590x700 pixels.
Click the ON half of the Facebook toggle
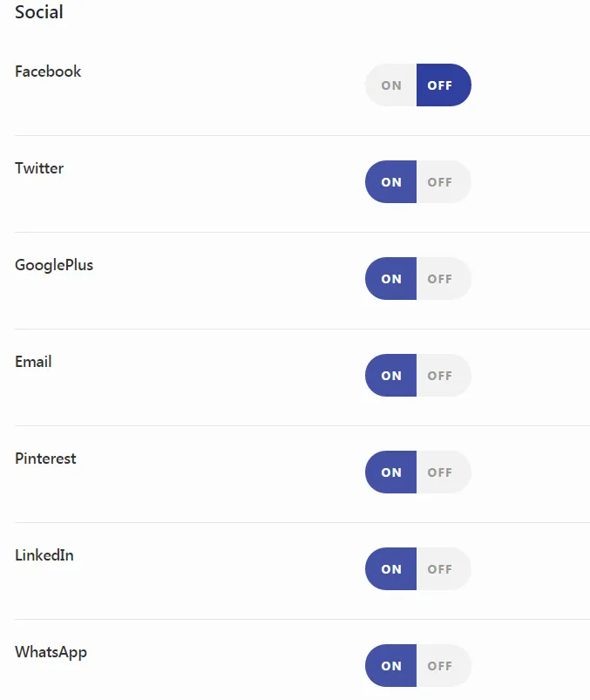pos(391,85)
